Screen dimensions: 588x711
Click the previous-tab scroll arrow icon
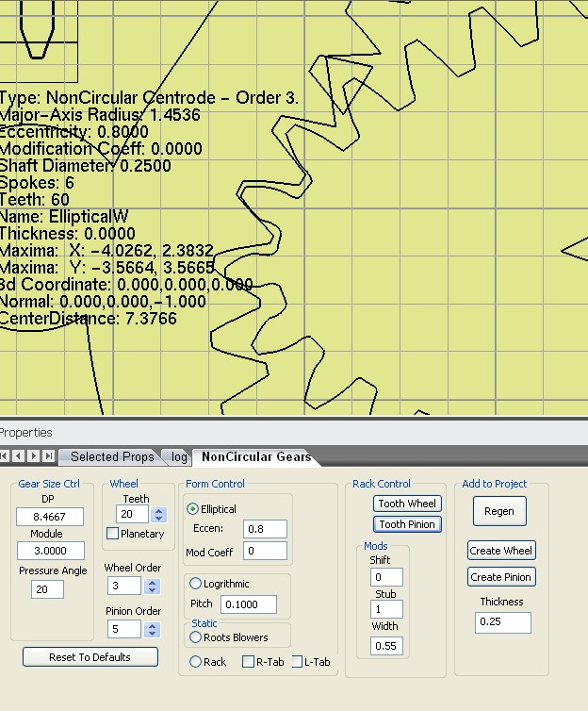coord(19,456)
